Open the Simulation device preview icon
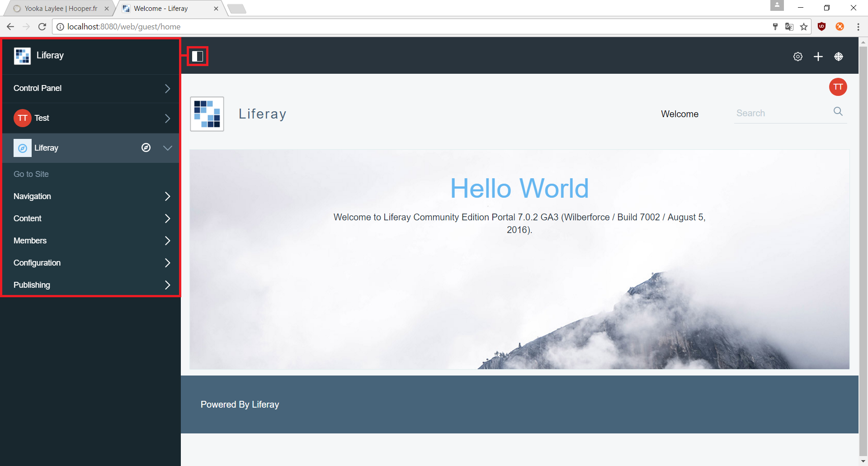This screenshot has height=466, width=868. [x=839, y=56]
